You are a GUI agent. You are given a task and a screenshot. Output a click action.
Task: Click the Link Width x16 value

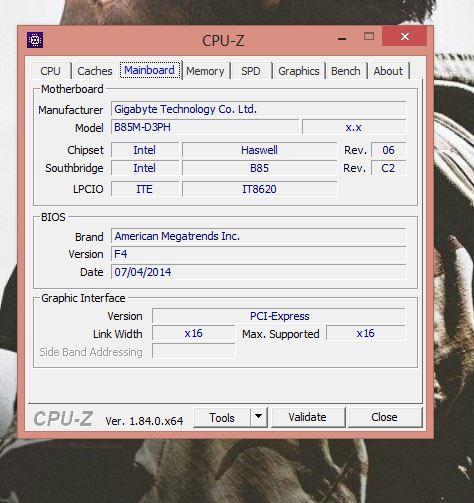pyautogui.click(x=194, y=333)
